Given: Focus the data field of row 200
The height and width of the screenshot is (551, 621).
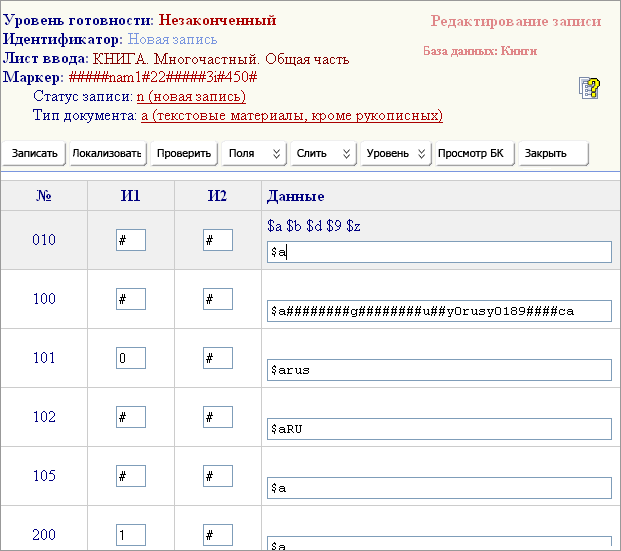Looking at the screenshot, I should coord(439,543).
